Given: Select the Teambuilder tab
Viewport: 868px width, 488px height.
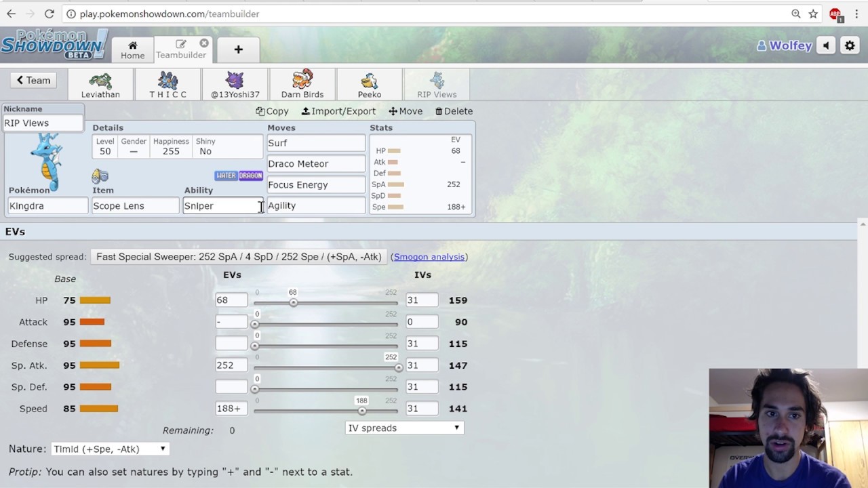Looking at the screenshot, I should pos(181,49).
